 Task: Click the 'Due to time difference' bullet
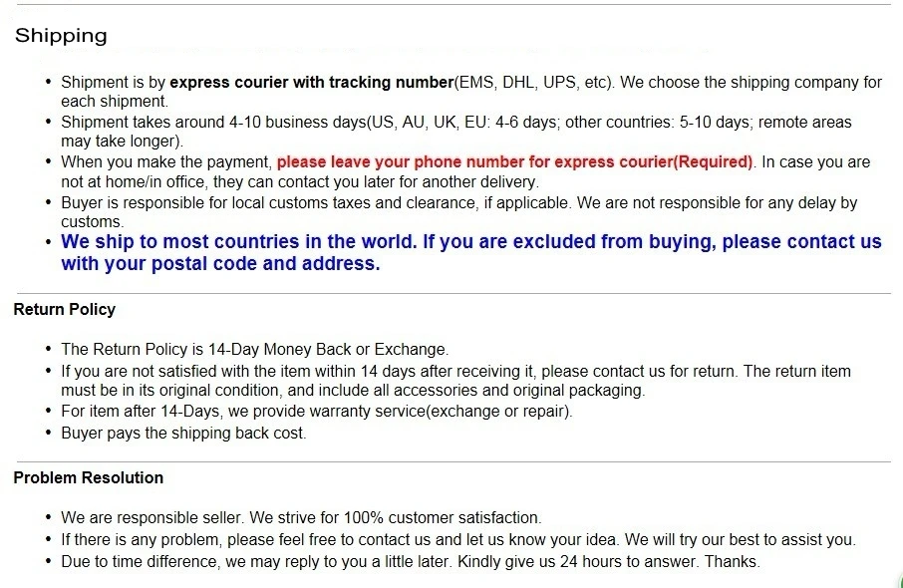click(x=411, y=561)
